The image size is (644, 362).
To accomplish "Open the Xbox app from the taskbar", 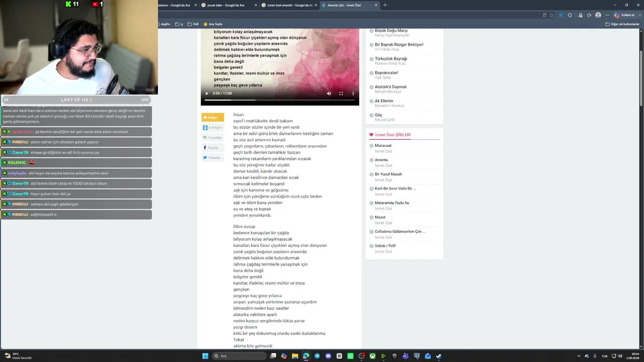I will click(372, 356).
